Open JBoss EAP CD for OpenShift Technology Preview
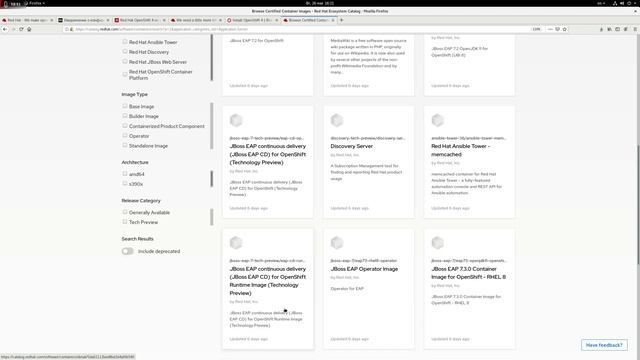640x360 pixels. (x=267, y=154)
